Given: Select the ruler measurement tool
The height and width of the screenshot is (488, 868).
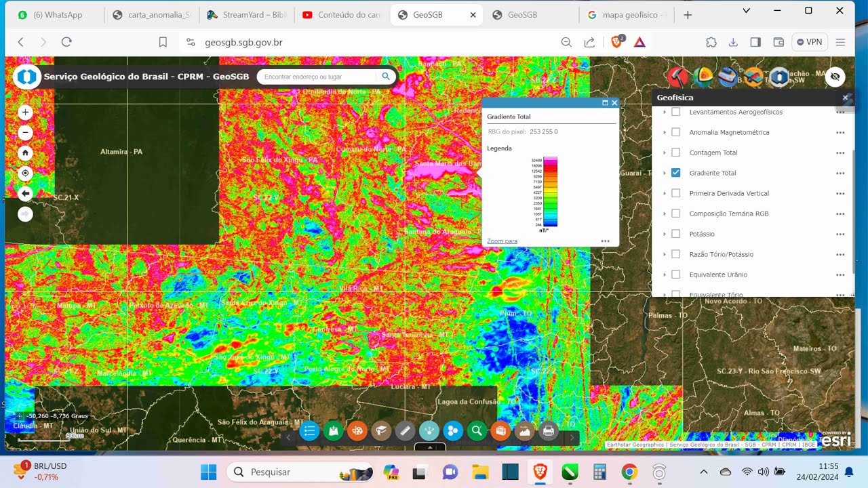Looking at the screenshot, I should 405,430.
